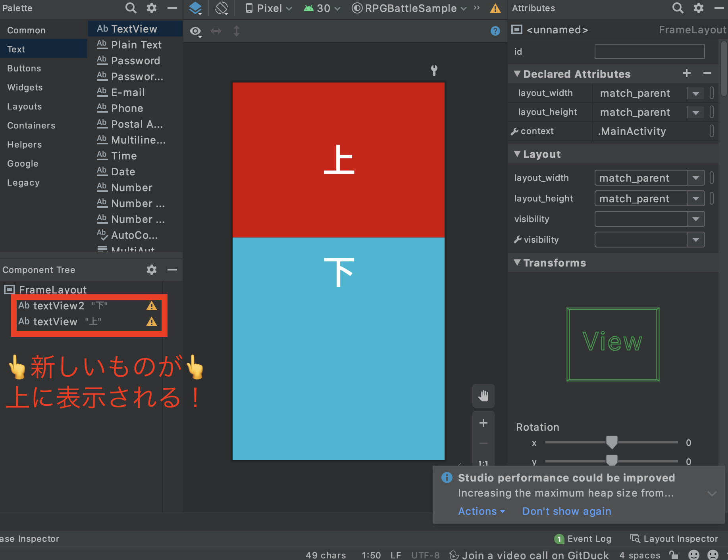Minimize the Component Tree panel
The image size is (728, 560).
click(x=172, y=270)
